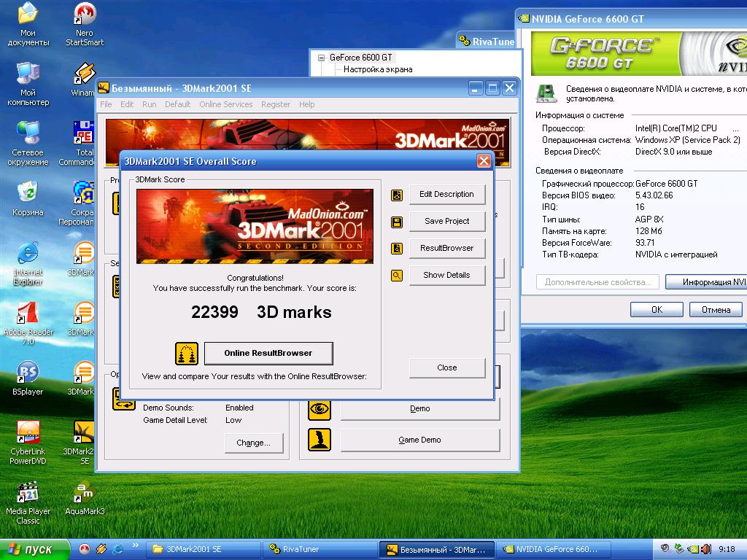The width and height of the screenshot is (747, 560).
Task: Close the Overall Score dialog with X
Action: point(484,161)
